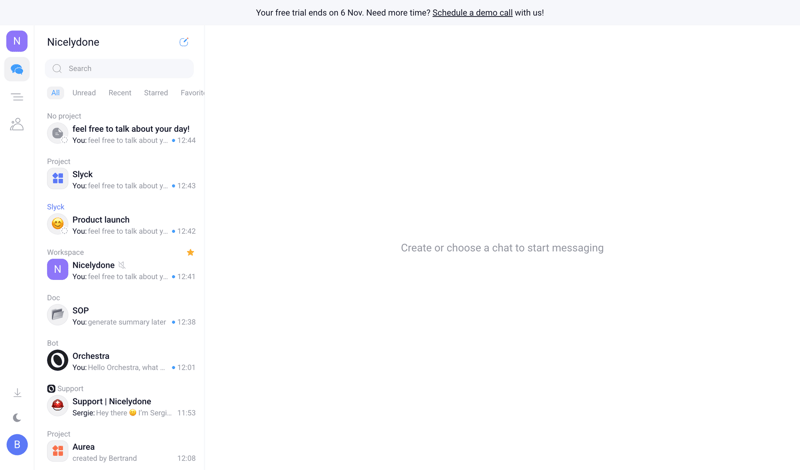This screenshot has height=470, width=800.
Task: Open the chats section in the sidebar
Action: click(x=17, y=69)
